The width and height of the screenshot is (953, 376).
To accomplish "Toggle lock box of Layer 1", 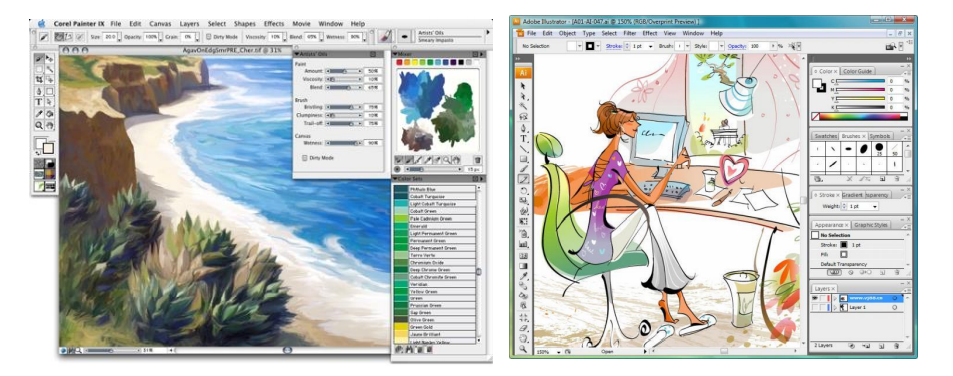I will (822, 307).
